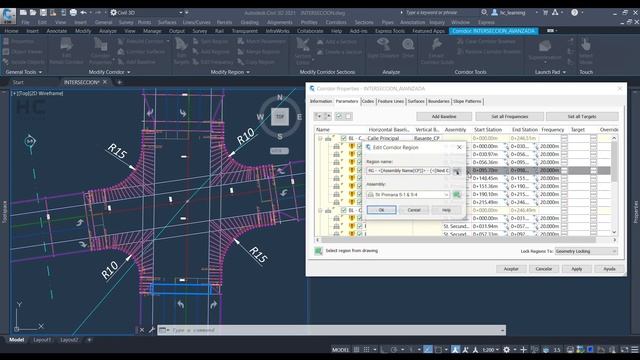Viewport: 640px width, 360px height.
Task: Click the TOP face of the ViewCube
Action: (280, 117)
